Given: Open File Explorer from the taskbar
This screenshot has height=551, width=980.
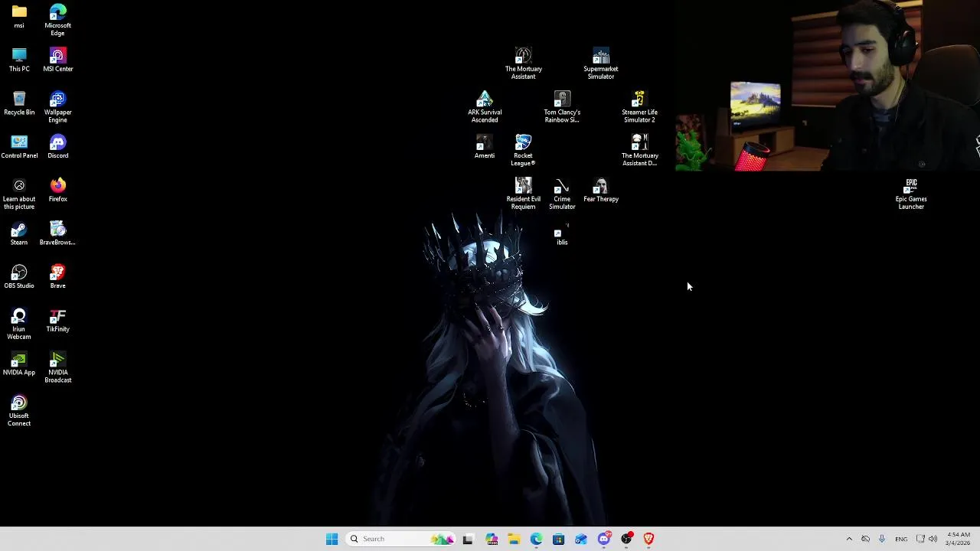Looking at the screenshot, I should coord(514,539).
